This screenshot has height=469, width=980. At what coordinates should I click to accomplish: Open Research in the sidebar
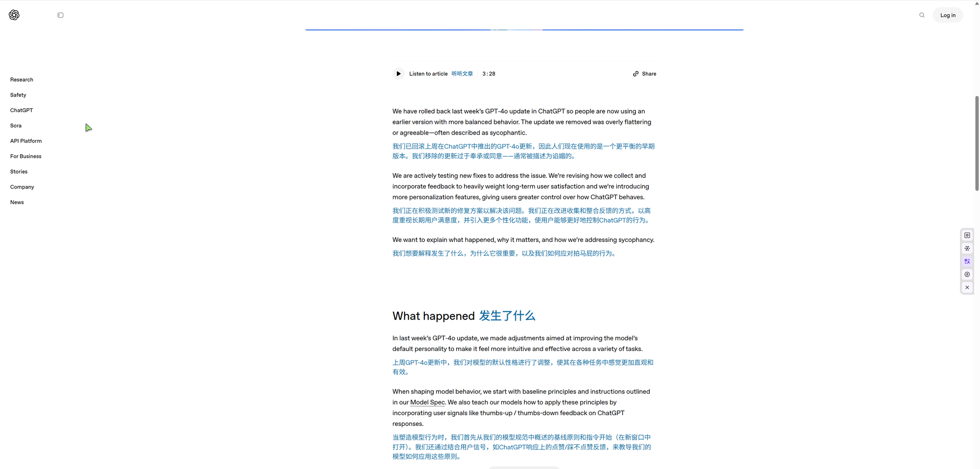coord(22,80)
